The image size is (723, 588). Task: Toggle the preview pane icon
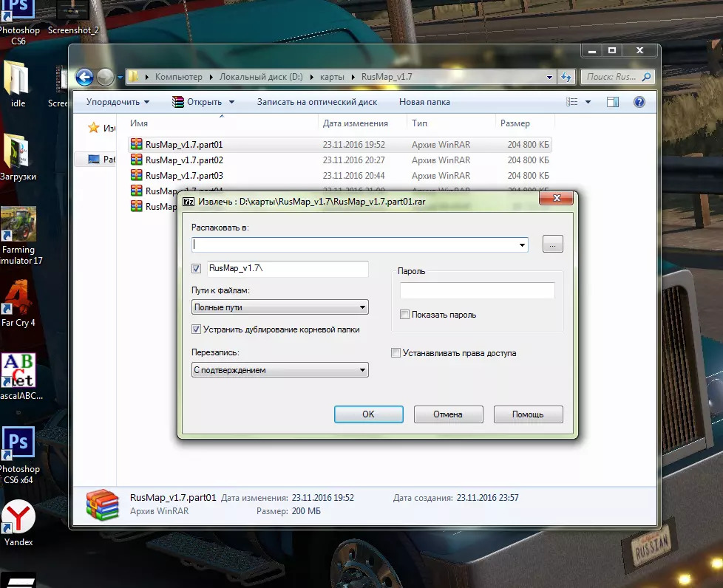point(612,102)
